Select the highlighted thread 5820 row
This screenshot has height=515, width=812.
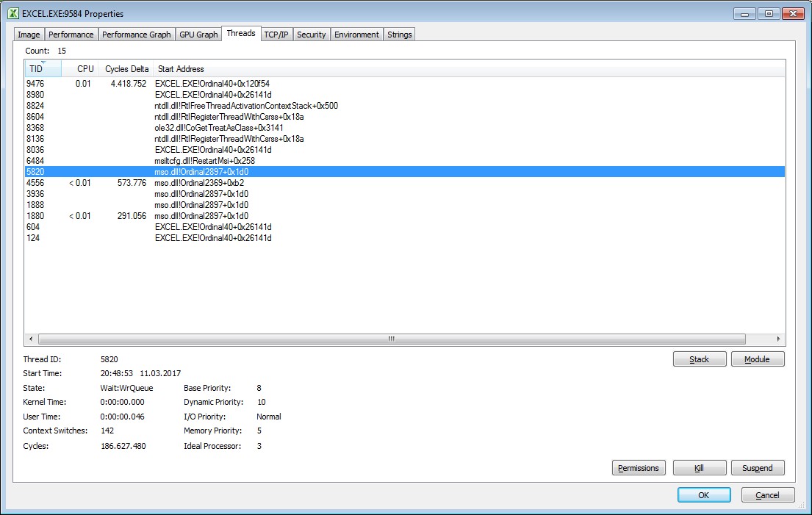[x=405, y=172]
